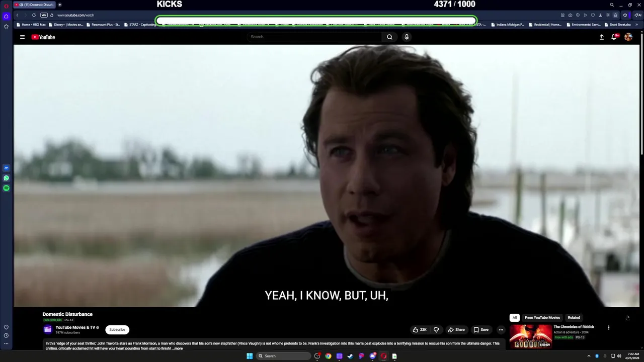
Task: Click the Opera toolbar heart icon
Action: [593, 15]
